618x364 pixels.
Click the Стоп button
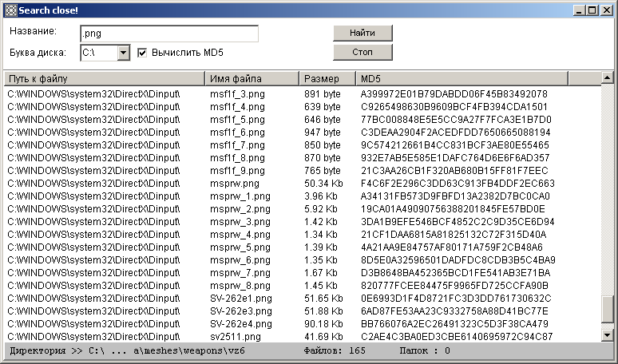(362, 52)
